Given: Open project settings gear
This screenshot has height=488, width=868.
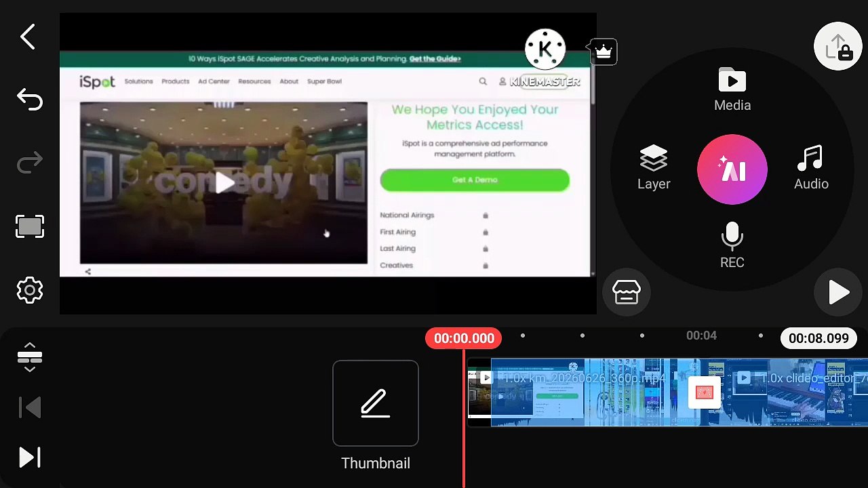Looking at the screenshot, I should coord(30,290).
